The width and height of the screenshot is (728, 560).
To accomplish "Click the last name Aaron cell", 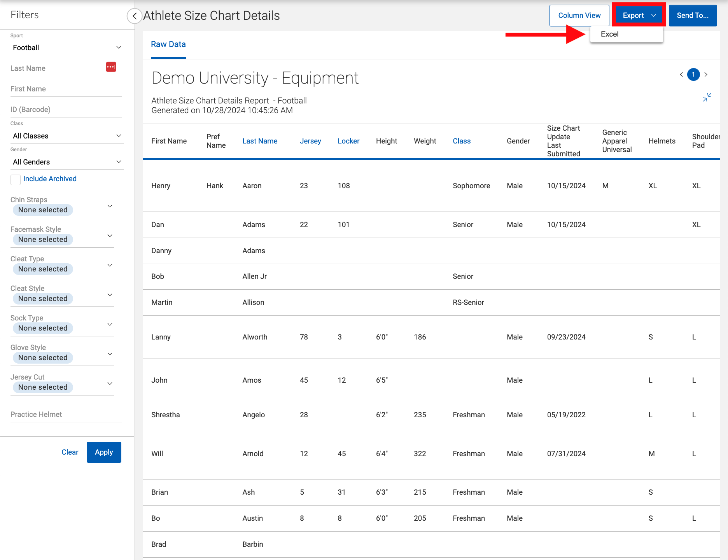I will coord(252,186).
